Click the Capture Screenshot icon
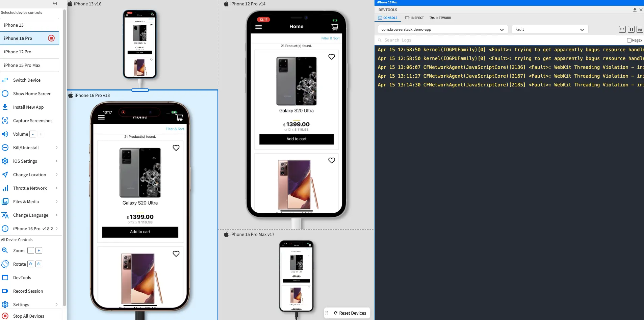The image size is (644, 320). (5, 121)
